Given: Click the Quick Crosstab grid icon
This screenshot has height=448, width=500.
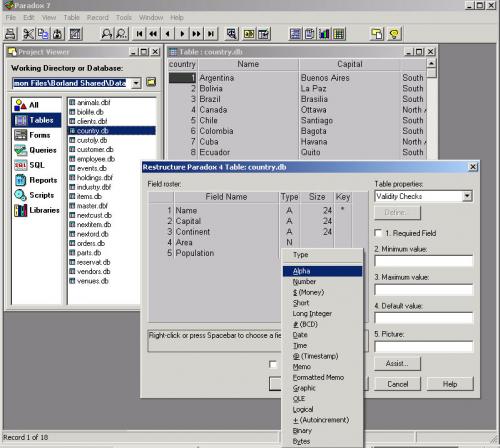Looking at the screenshot, I should (x=339, y=34).
